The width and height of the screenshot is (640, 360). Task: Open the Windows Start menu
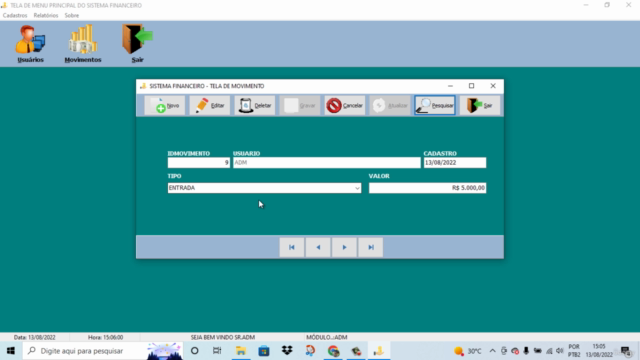[x=11, y=351]
